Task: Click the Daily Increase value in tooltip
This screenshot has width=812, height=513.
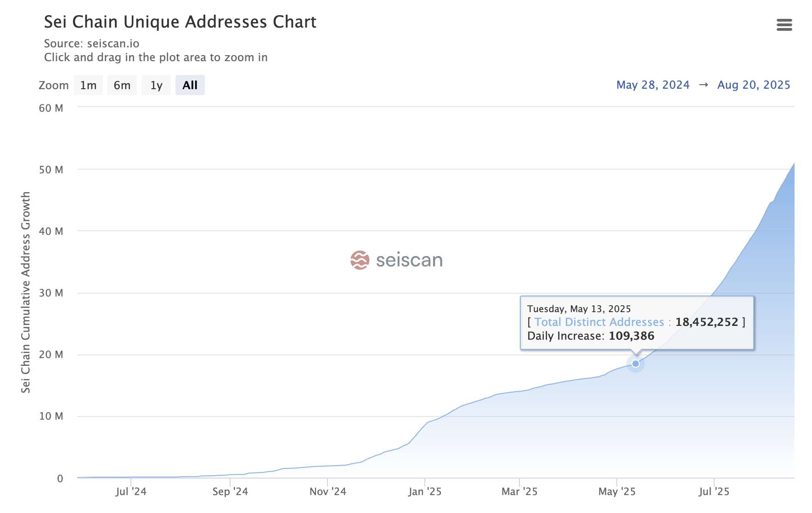Action: 631,336
